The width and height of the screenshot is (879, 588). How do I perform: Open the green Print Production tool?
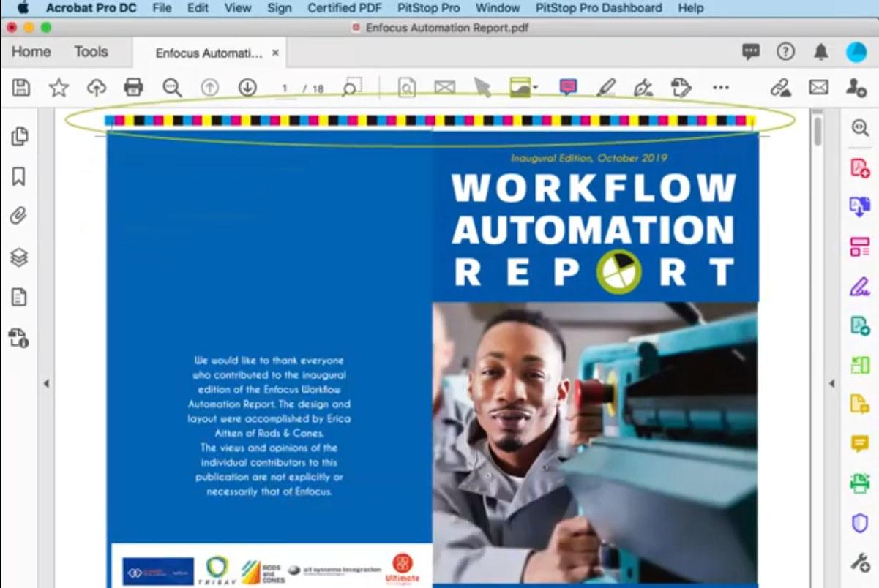[859, 483]
